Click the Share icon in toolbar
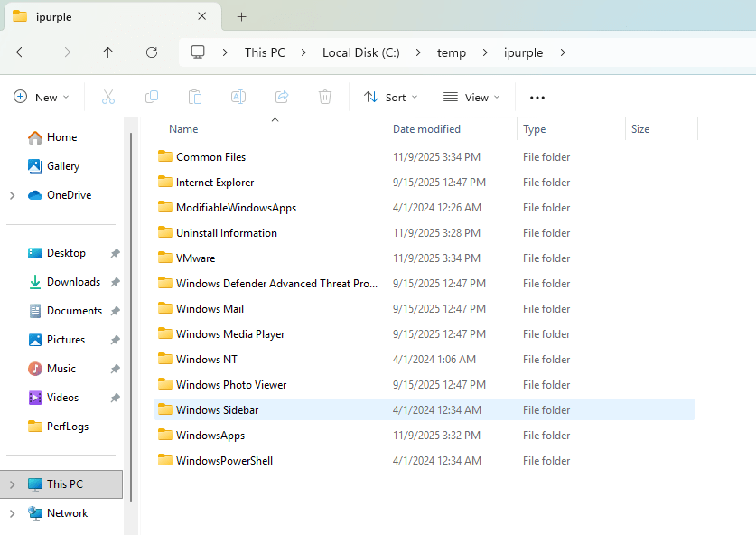756x535 pixels. [282, 98]
